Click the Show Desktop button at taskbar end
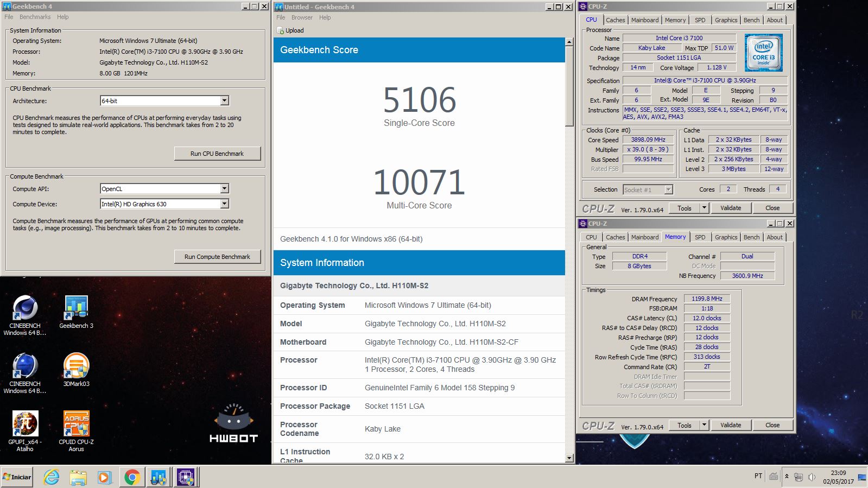Screen dimensions: 868x488 point(861,477)
